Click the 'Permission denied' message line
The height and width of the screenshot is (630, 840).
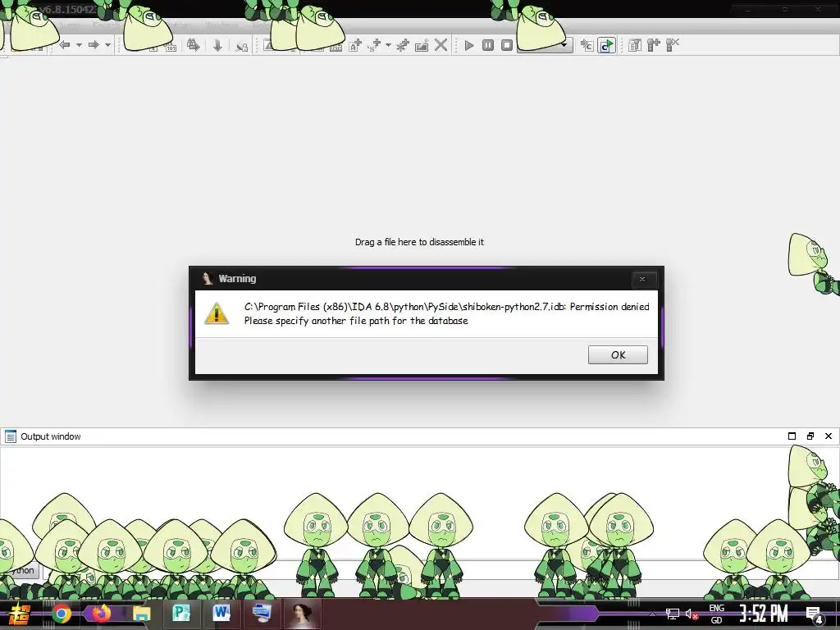click(x=447, y=307)
